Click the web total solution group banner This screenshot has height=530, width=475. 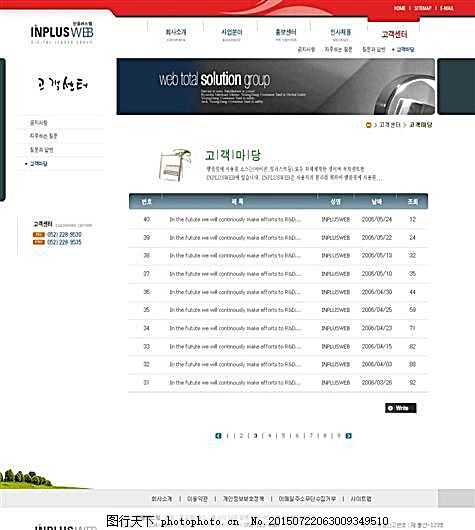pos(276,87)
